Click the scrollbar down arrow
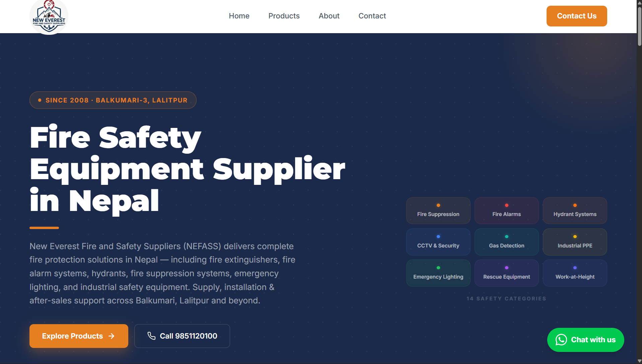This screenshot has height=364, width=642. point(639,361)
